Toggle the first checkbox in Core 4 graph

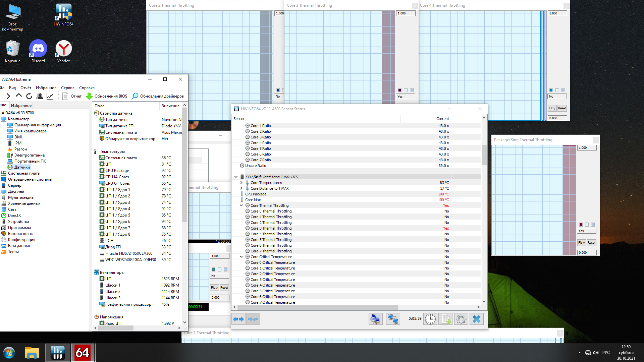tap(551, 90)
